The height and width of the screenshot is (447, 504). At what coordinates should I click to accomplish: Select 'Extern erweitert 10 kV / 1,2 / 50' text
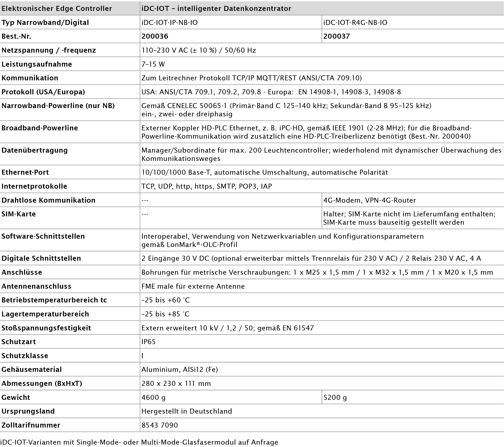198,328
